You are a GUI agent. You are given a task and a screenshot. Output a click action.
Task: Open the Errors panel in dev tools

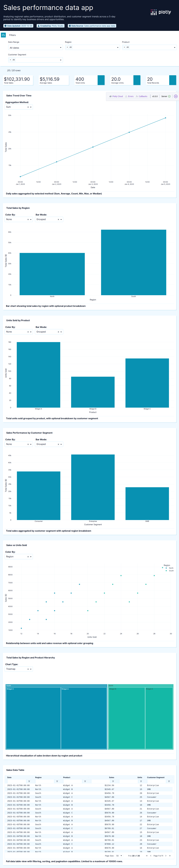click(x=129, y=96)
